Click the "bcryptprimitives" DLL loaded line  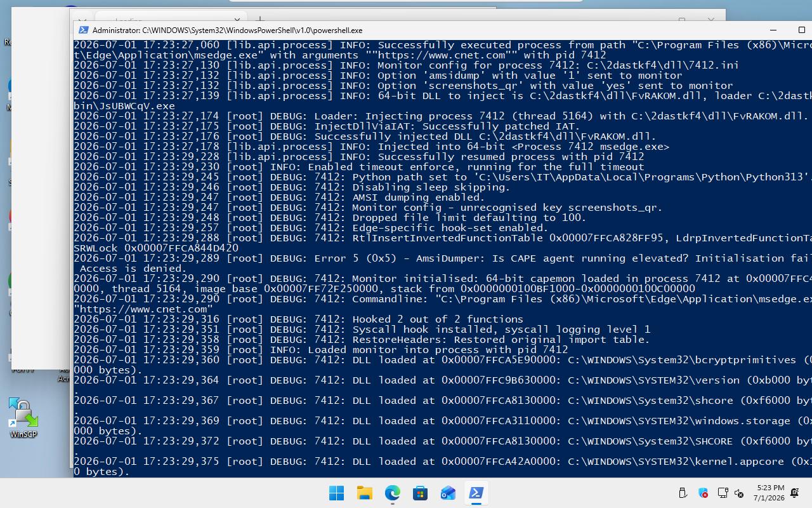[443, 360]
